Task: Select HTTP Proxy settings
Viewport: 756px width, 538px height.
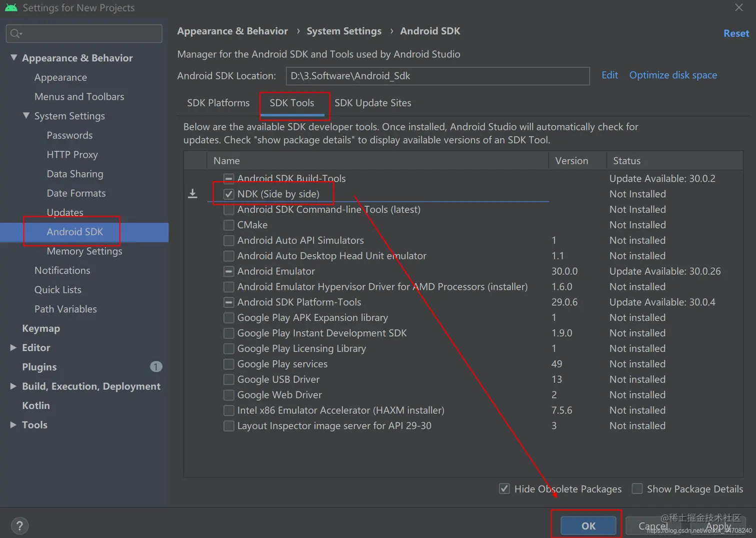Action: coord(72,155)
